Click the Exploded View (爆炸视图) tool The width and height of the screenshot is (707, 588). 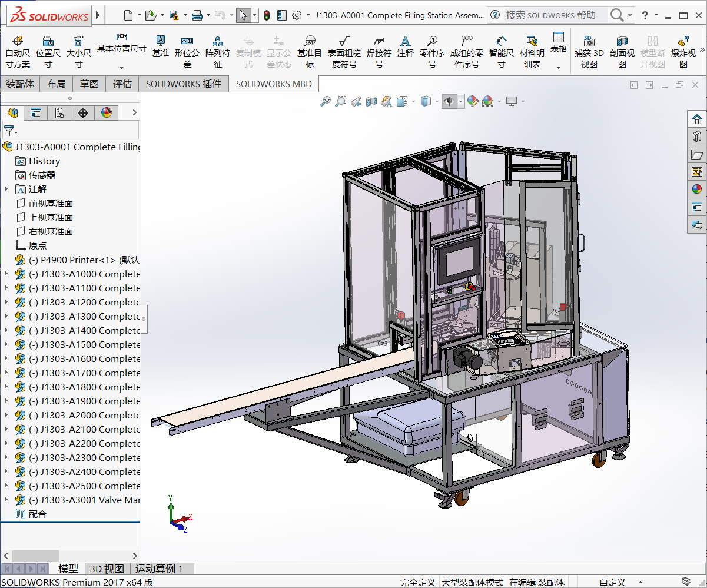click(x=683, y=51)
